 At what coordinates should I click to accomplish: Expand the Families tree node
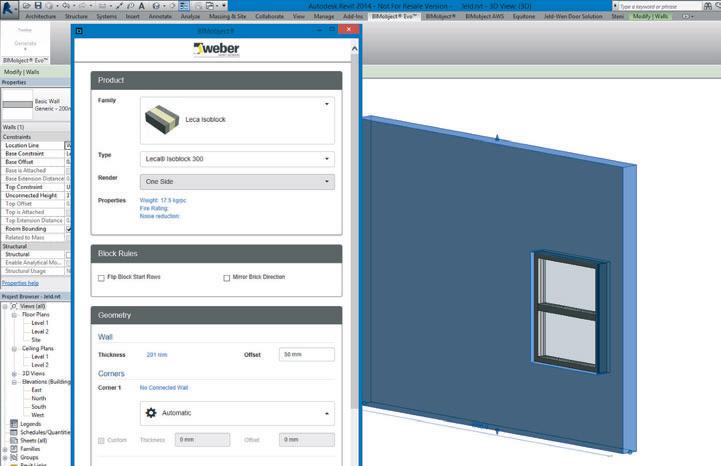5,449
